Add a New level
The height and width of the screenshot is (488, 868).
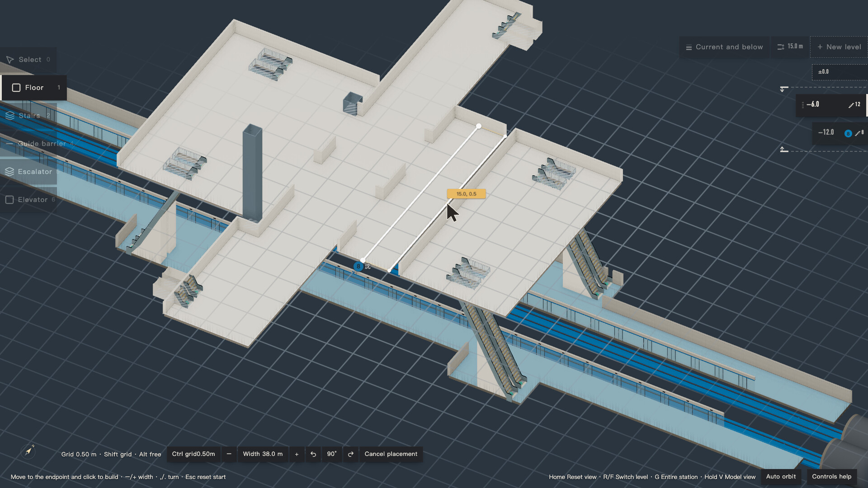[x=839, y=47]
